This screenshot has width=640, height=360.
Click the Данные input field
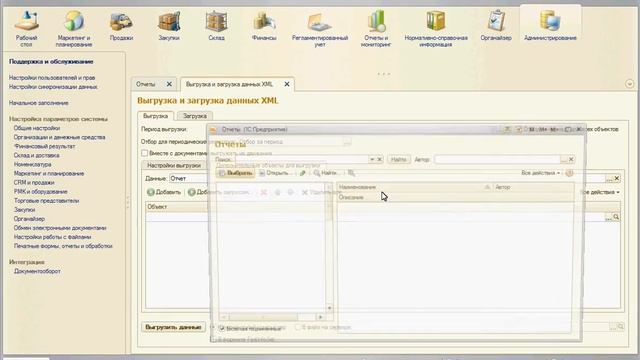(387, 178)
